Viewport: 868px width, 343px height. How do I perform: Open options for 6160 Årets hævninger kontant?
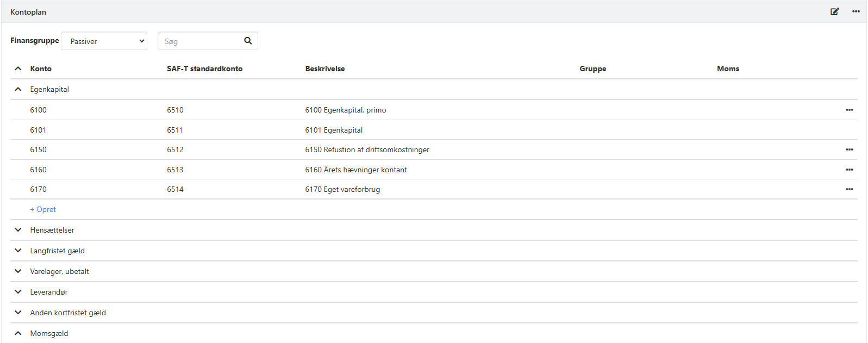849,170
